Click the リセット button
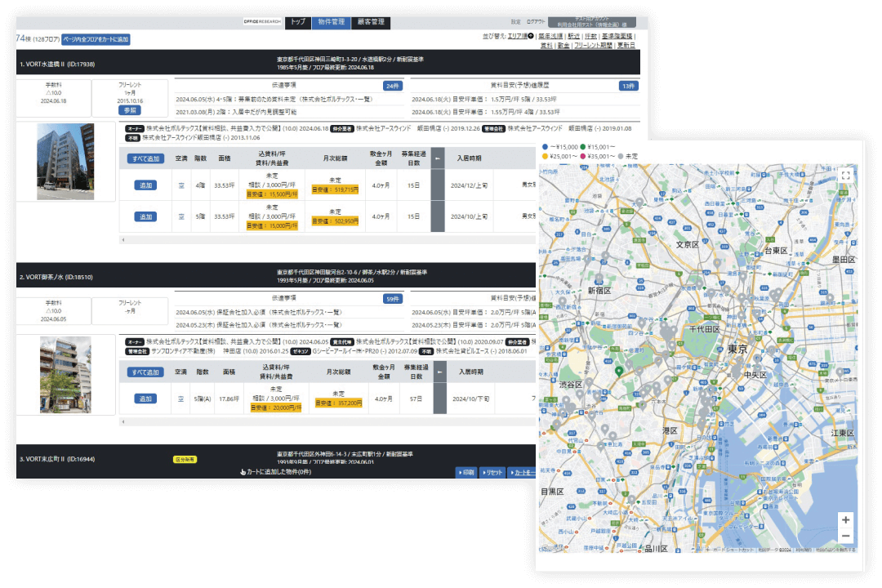This screenshot has height=588, width=882. click(492, 473)
